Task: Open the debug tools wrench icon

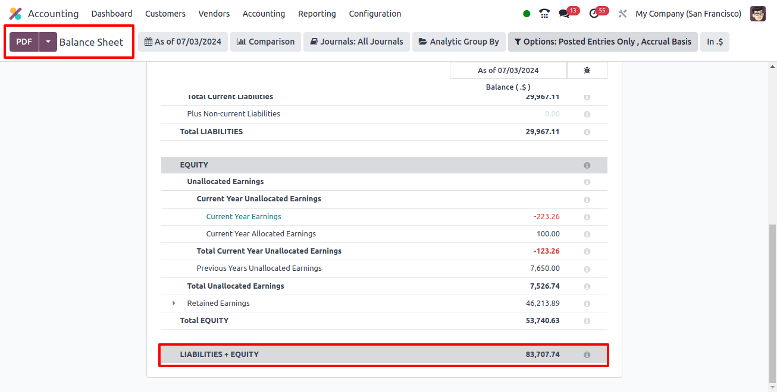Action: (622, 14)
